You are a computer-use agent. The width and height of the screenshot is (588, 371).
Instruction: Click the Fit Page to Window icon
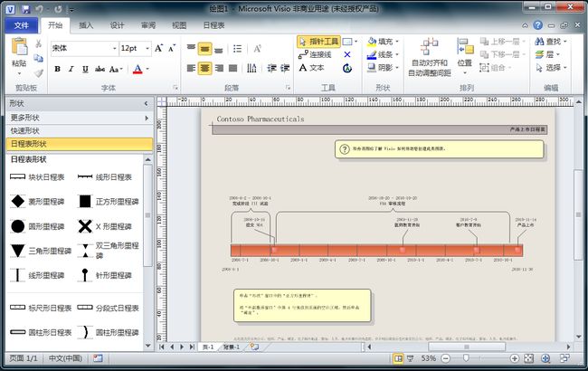point(529,358)
